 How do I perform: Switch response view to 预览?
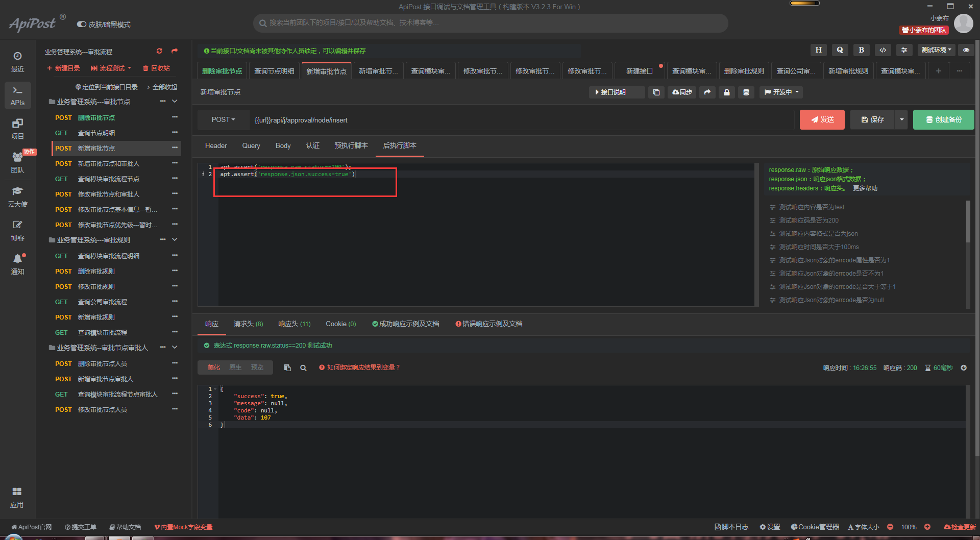coord(257,367)
